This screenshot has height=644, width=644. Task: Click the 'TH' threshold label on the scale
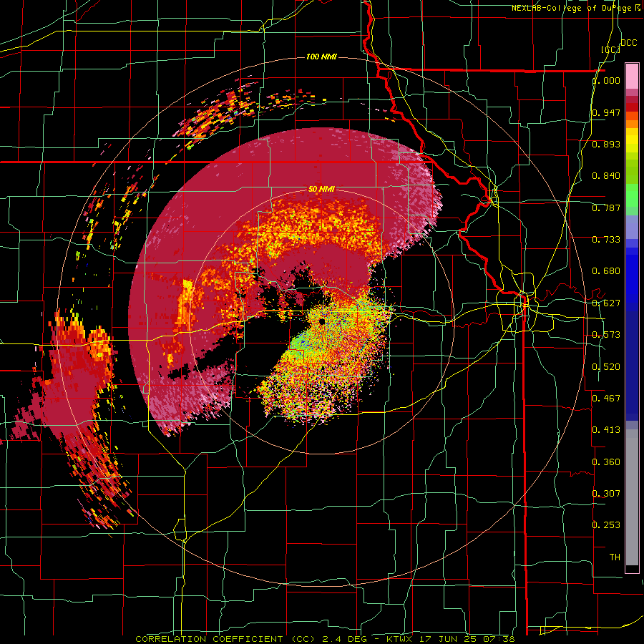[x=615, y=557]
